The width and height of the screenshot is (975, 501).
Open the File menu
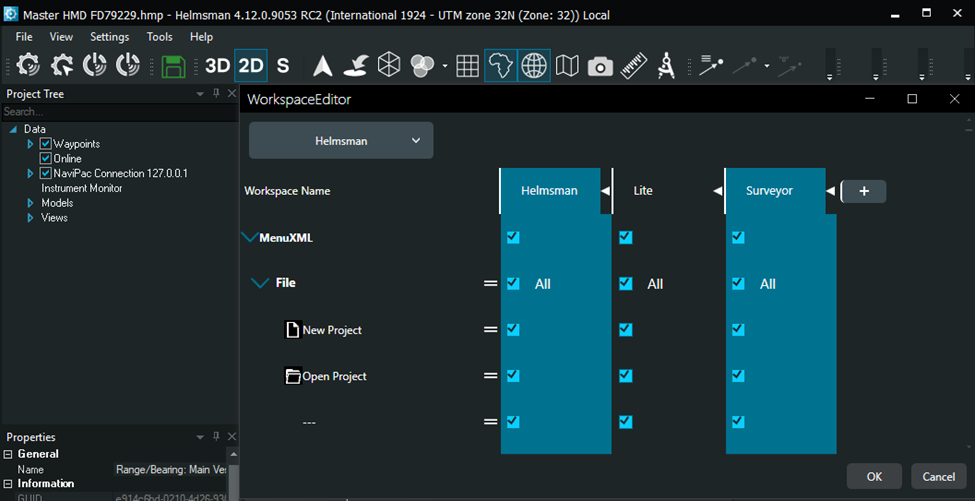24,37
